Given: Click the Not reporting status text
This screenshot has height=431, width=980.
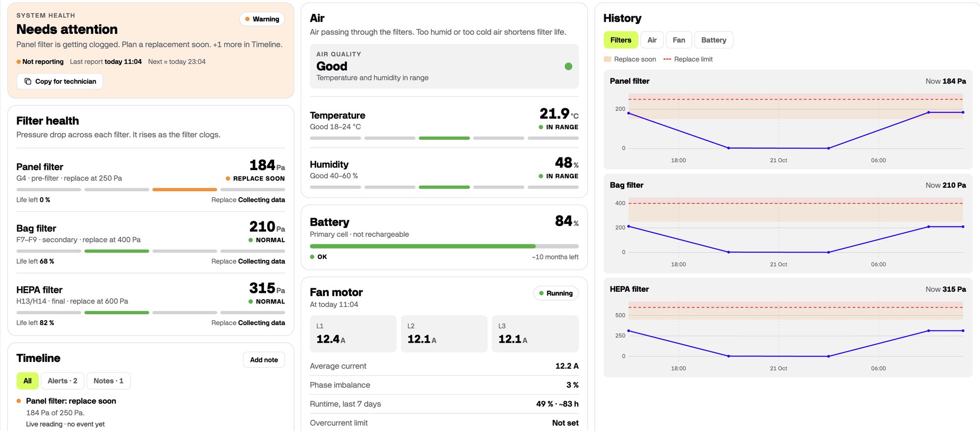Looking at the screenshot, I should (43, 62).
